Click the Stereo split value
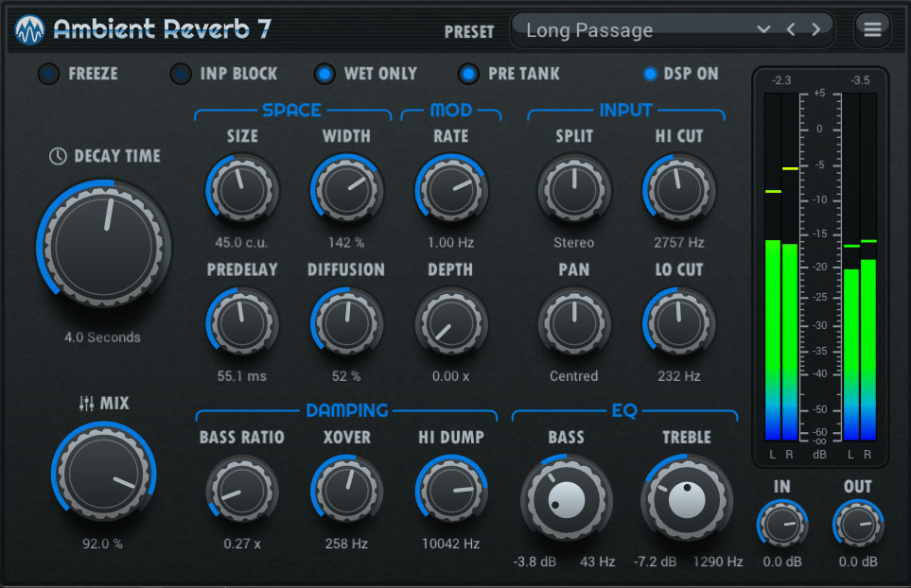The height and width of the screenshot is (588, 911). (x=574, y=243)
